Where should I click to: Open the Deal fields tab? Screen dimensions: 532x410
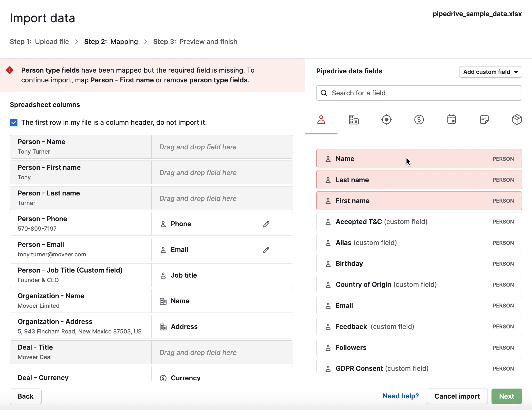coord(419,120)
